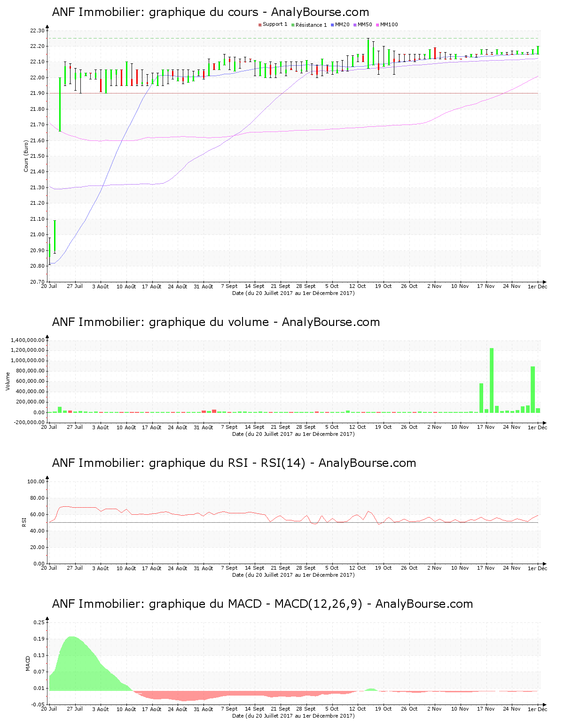The height and width of the screenshot is (728, 564).
Task: Click the green Résistance 1 legend swatch
Action: tap(293, 25)
